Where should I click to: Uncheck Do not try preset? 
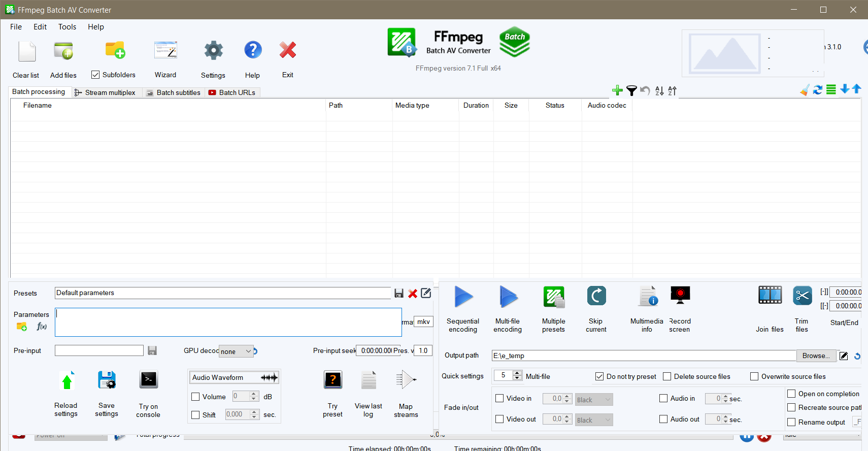599,376
